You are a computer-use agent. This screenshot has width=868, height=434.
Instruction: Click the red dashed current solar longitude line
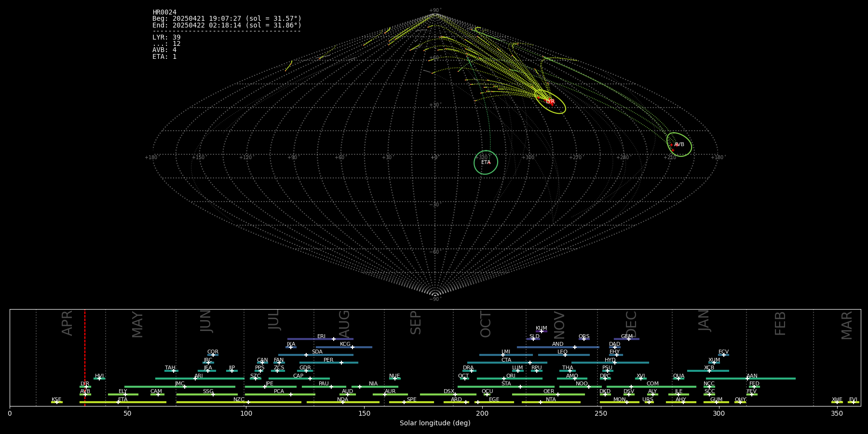tap(85, 357)
